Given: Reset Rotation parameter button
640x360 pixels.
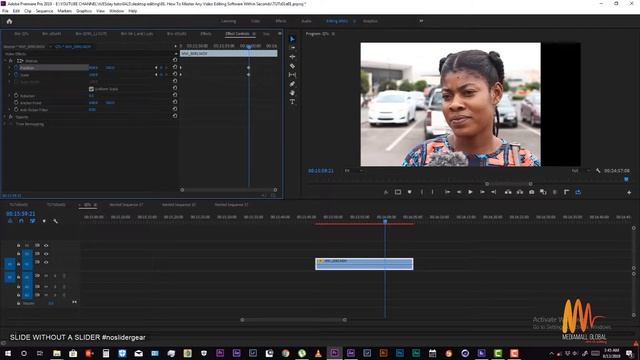Looking at the screenshot, I should point(175,96).
